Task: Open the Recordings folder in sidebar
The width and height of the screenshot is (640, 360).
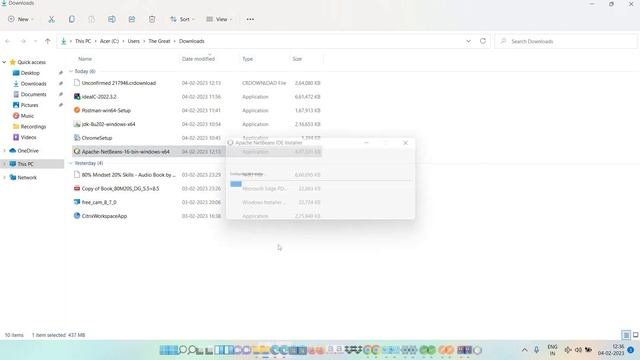Action: tap(33, 127)
